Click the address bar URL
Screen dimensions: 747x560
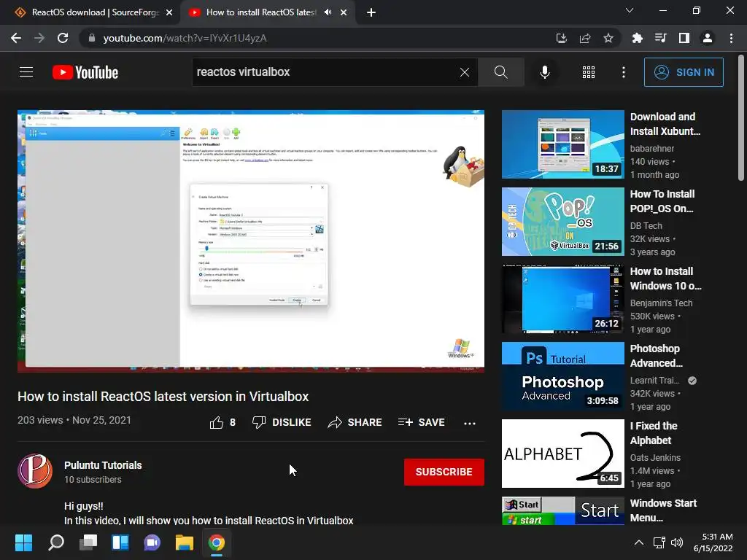coord(185,38)
